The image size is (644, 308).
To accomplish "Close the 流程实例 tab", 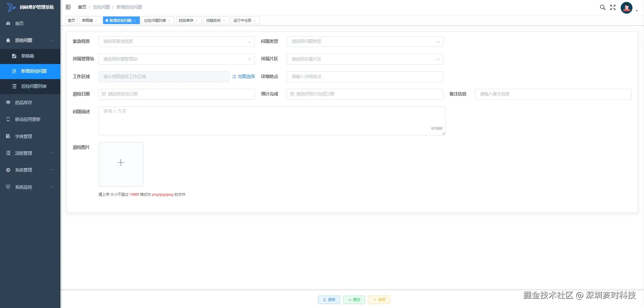I will 224,21.
